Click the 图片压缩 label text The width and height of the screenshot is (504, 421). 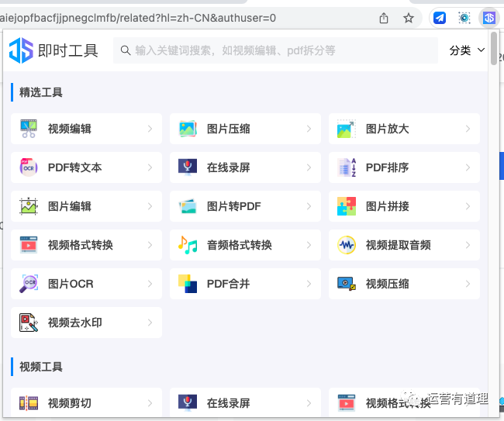pos(228,129)
